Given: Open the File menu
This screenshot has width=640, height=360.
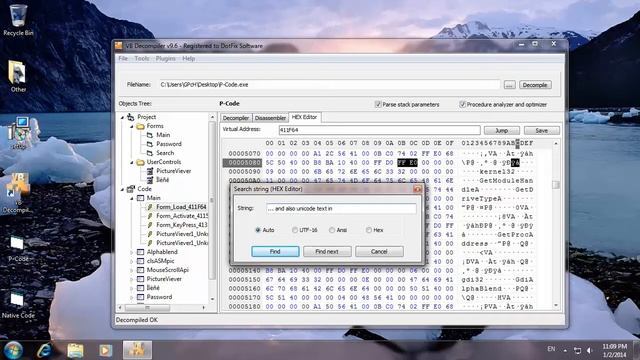Looking at the screenshot, I should [123, 58].
